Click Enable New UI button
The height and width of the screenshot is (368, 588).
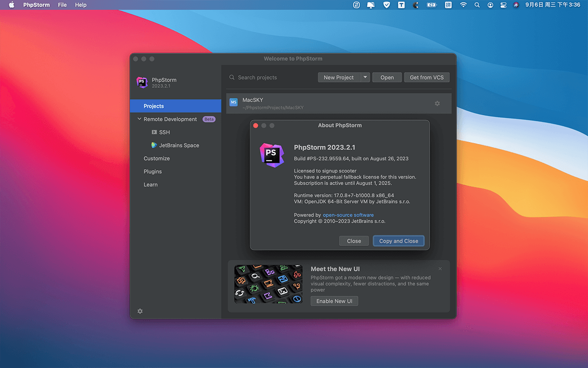pyautogui.click(x=334, y=301)
